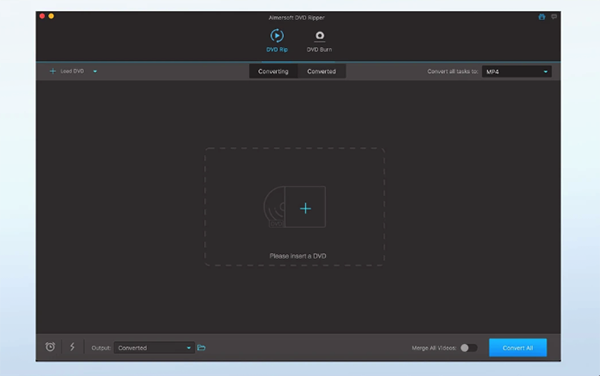Minimize the window with the yellow button
This screenshot has width=600, height=376.
(51, 16)
